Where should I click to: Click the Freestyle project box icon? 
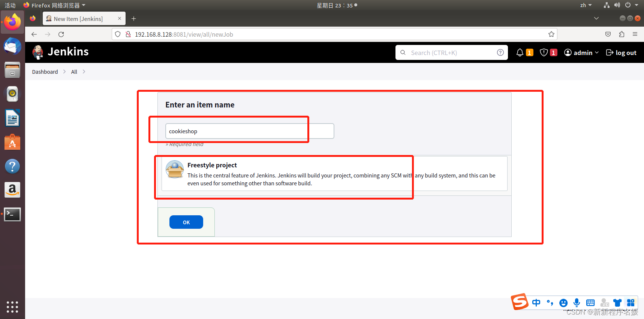coord(175,169)
